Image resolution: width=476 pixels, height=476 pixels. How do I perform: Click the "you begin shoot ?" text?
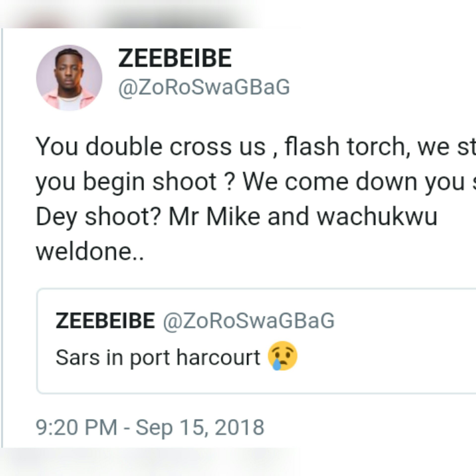point(134,182)
